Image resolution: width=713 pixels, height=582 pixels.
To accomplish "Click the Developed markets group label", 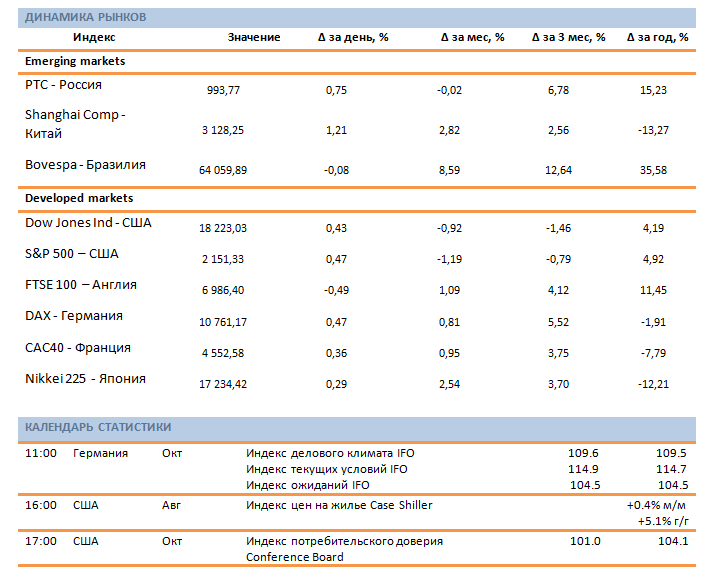I will tap(79, 199).
